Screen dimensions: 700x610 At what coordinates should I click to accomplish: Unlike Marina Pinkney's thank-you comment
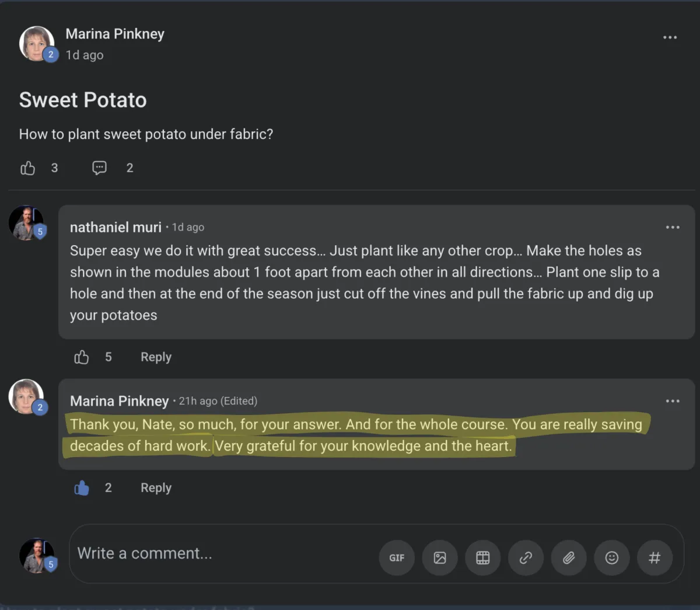click(82, 487)
